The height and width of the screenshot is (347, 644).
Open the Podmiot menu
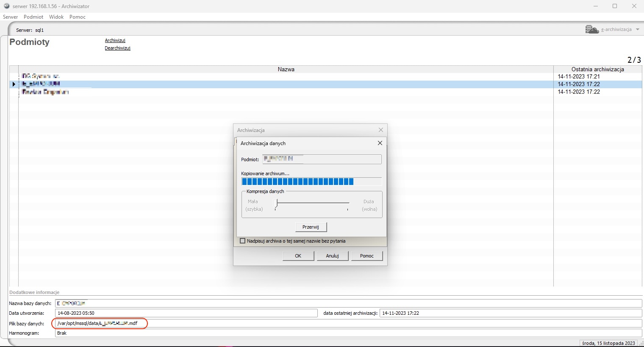tap(33, 17)
